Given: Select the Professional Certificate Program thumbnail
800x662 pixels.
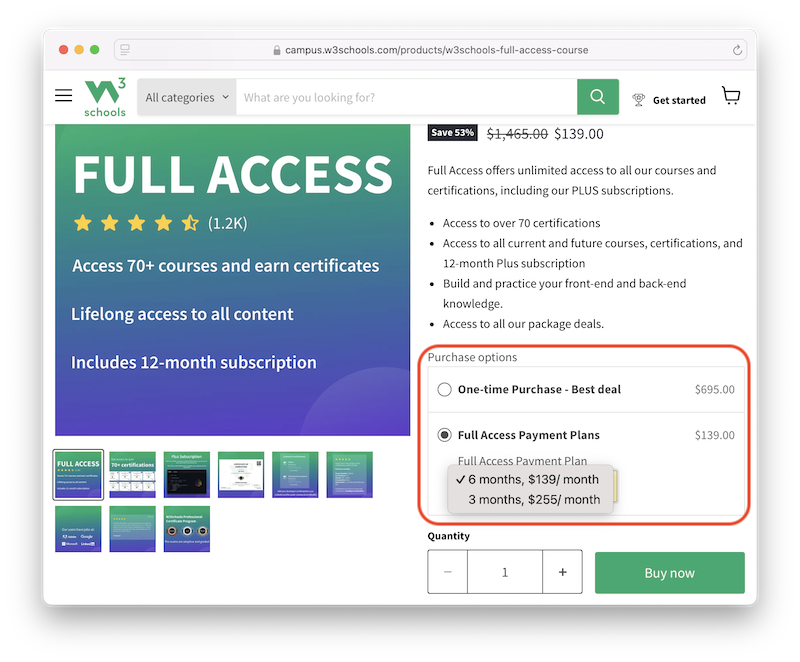Looking at the screenshot, I should [187, 529].
